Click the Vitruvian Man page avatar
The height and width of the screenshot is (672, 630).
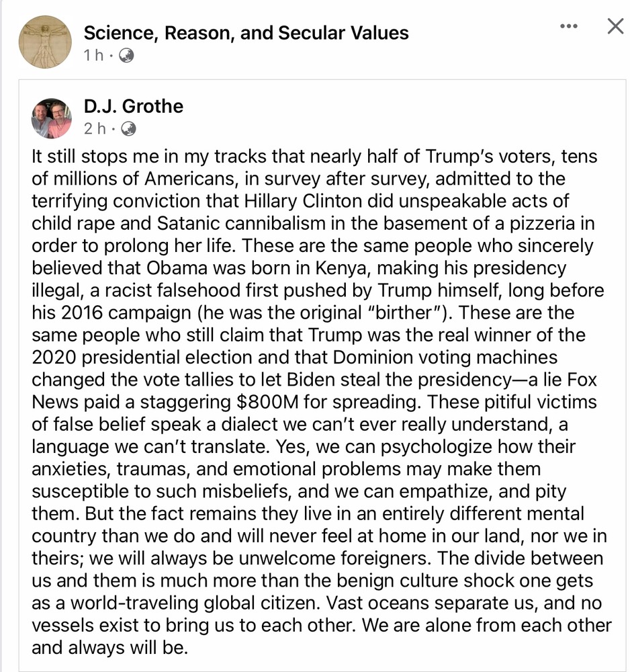pyautogui.click(x=46, y=42)
